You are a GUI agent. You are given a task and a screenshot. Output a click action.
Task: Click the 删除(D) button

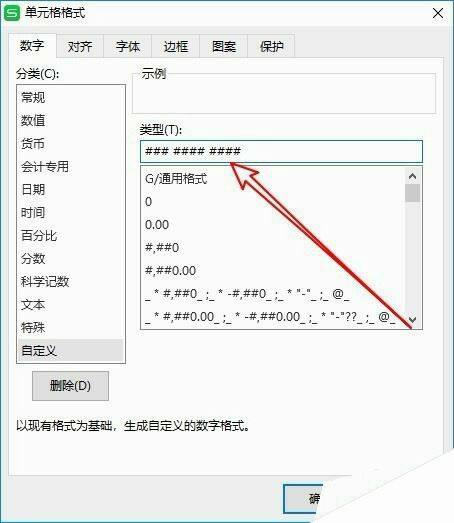click(x=70, y=386)
